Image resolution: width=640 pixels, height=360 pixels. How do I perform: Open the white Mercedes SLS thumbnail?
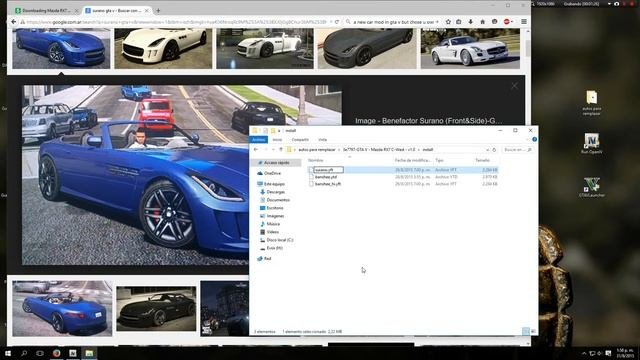[x=470, y=48]
